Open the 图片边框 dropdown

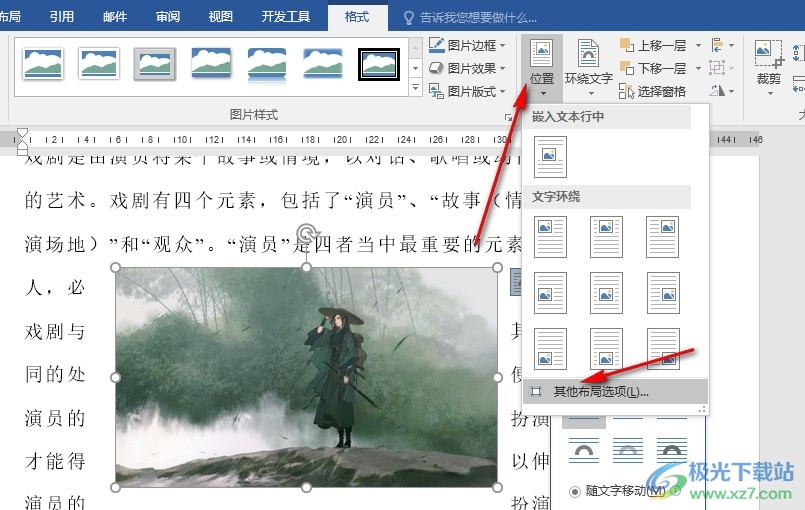[467, 45]
